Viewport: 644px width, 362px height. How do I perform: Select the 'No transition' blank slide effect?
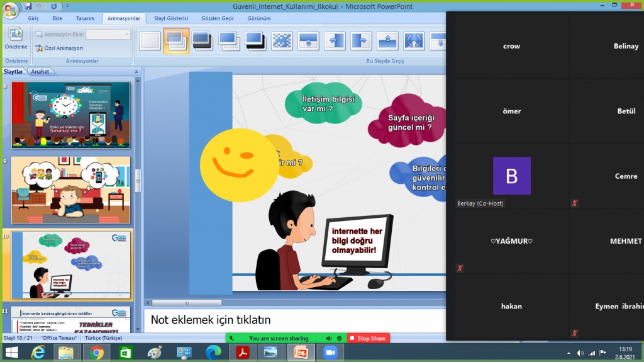click(x=150, y=41)
